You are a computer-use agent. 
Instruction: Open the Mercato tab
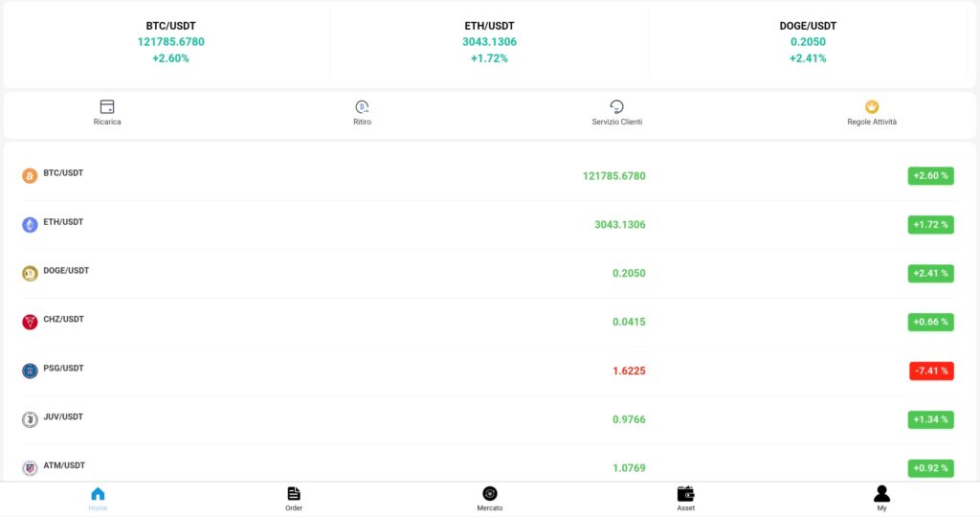pos(490,498)
